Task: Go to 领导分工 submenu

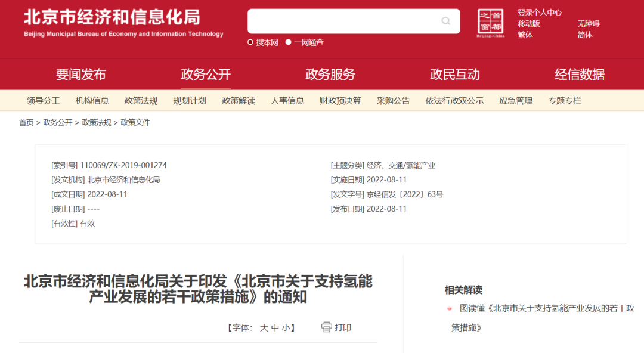Action: pyautogui.click(x=43, y=101)
